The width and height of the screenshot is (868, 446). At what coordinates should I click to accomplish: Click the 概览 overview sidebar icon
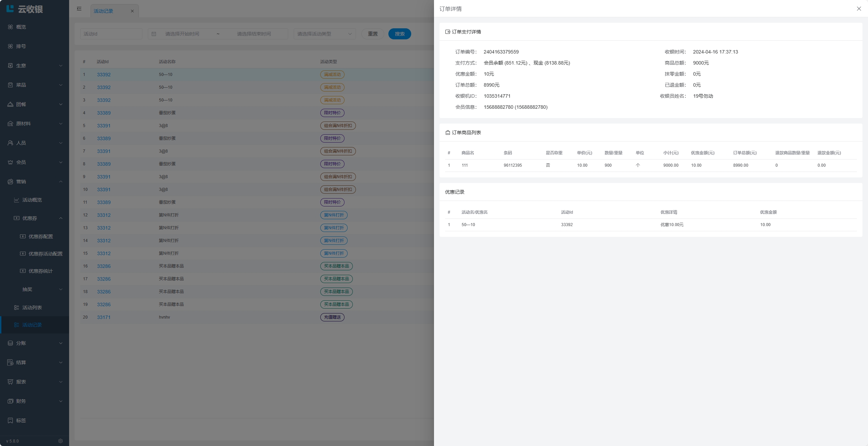pos(10,27)
